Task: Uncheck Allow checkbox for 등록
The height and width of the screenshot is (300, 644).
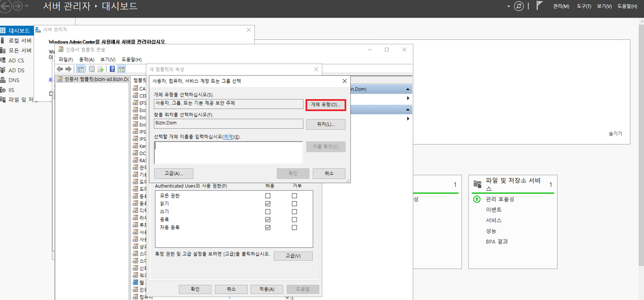Action: (268, 220)
